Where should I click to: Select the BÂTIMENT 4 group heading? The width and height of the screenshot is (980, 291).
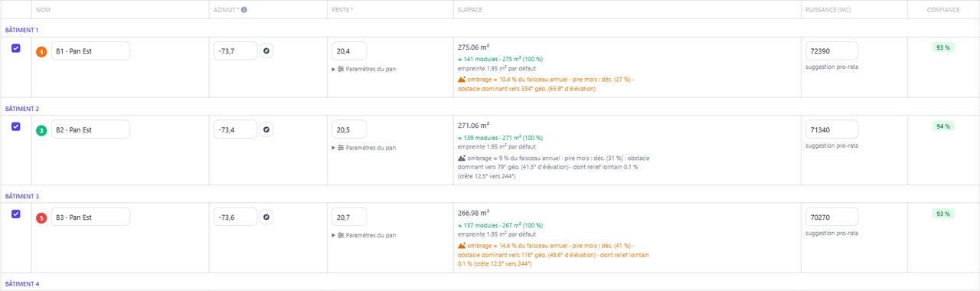point(21,283)
